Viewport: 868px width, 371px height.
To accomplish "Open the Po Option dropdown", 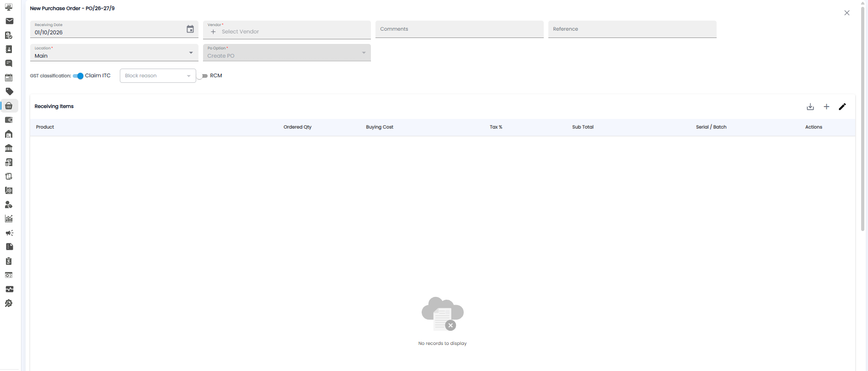I will (287, 53).
